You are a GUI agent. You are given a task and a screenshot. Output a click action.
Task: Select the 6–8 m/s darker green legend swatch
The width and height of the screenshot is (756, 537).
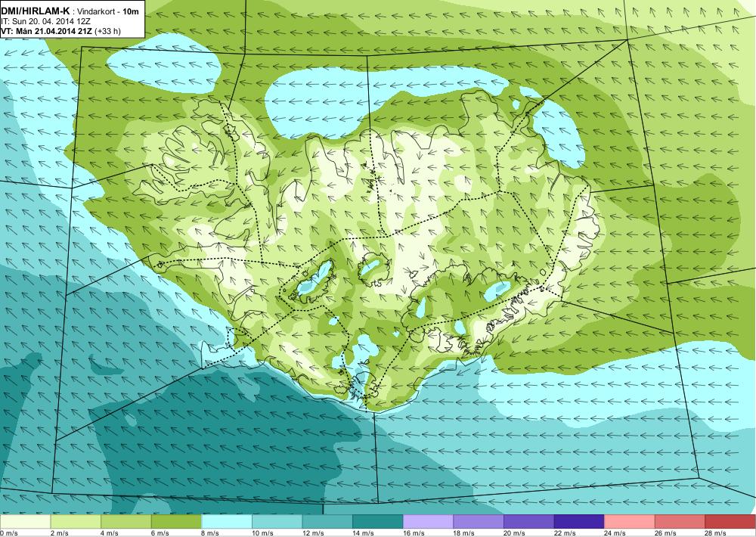click(x=176, y=522)
